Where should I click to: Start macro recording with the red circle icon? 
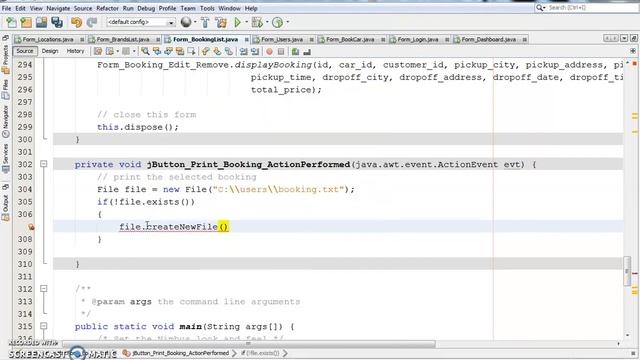pyautogui.click(x=269, y=51)
